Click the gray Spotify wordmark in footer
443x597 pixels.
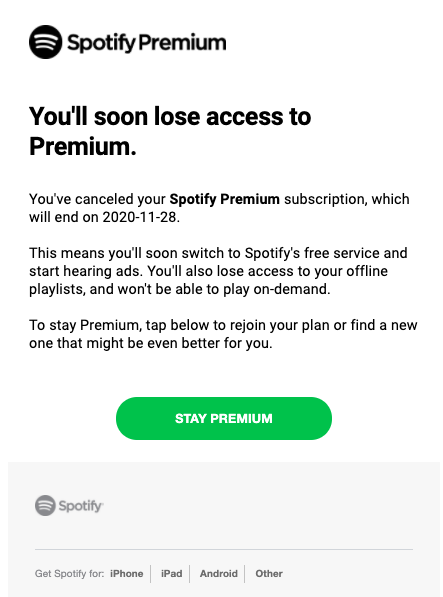81,506
